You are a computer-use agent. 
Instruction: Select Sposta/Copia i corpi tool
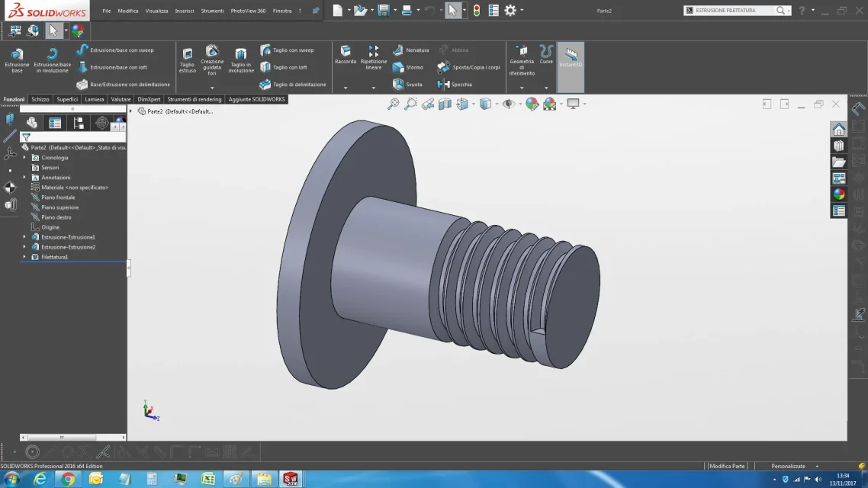pyautogui.click(x=468, y=67)
